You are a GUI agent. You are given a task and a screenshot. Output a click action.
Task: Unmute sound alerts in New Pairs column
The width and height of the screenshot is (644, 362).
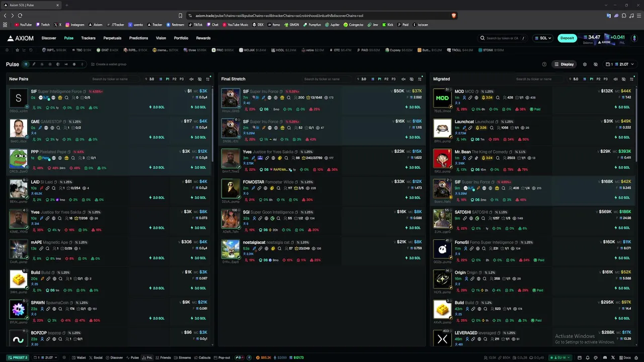(x=191, y=79)
